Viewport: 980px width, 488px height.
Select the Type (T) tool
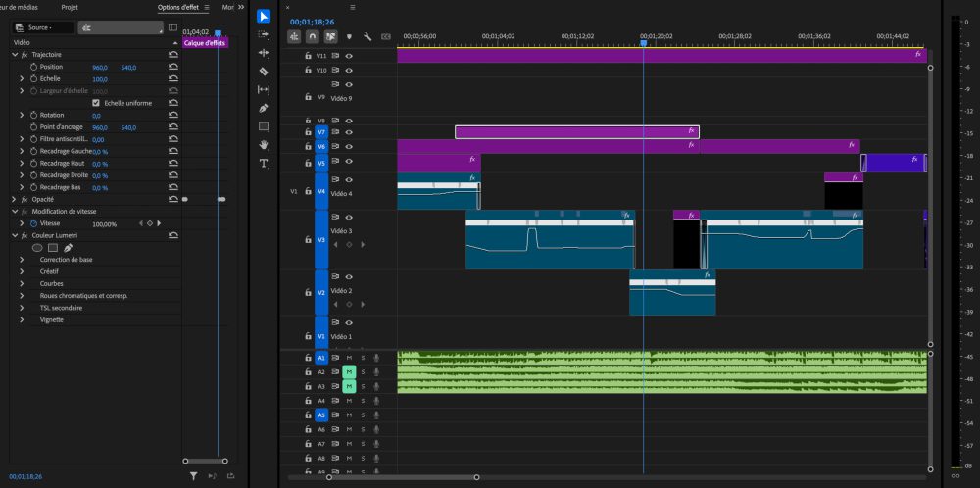pyautogui.click(x=264, y=164)
